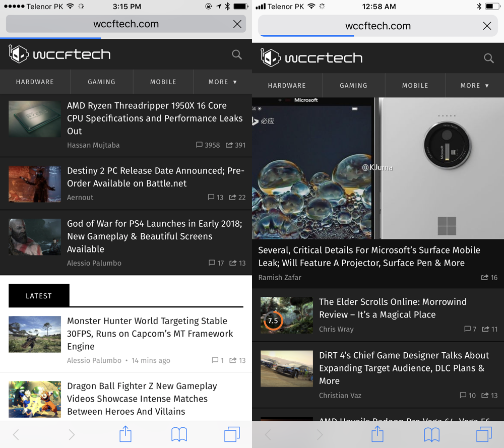The image size is (504, 448).
Task: Tap the comment count icon on the Destiny 2 article
Action: (x=211, y=197)
